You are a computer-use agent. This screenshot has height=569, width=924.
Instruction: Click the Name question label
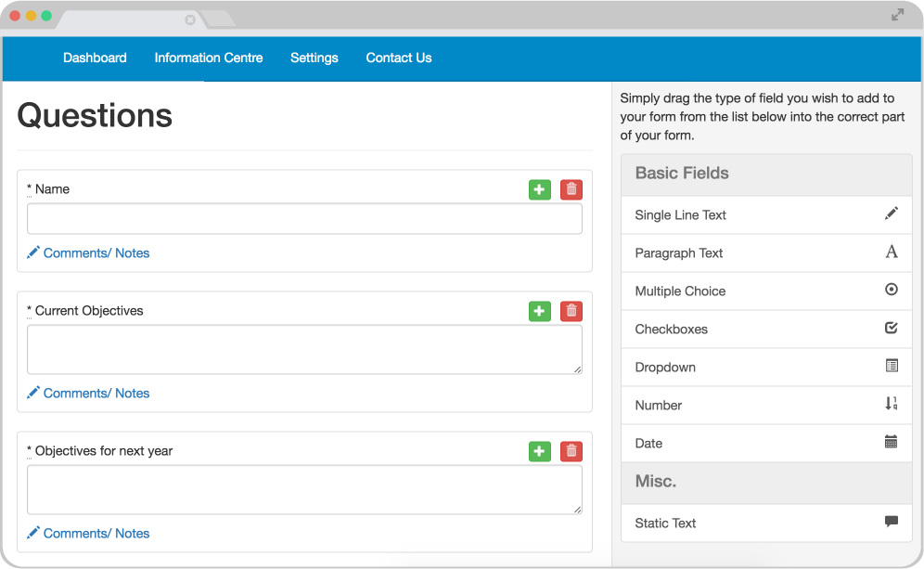pos(53,189)
